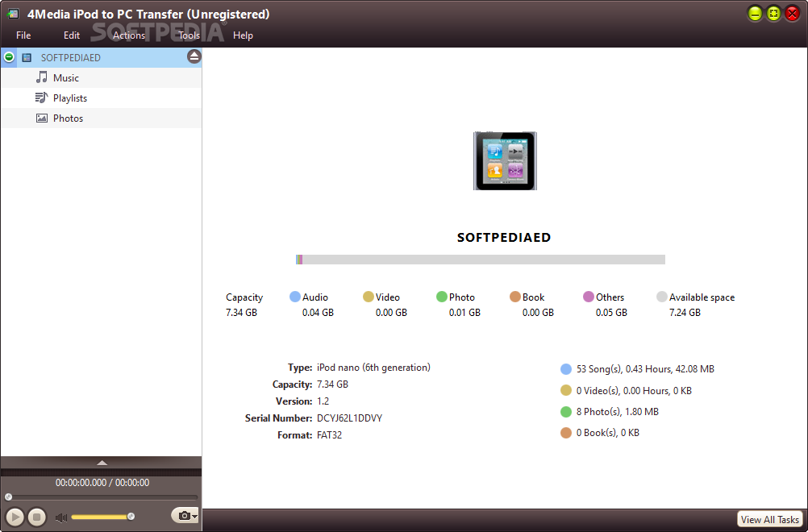Click the green Photo legend dot

[x=442, y=297]
